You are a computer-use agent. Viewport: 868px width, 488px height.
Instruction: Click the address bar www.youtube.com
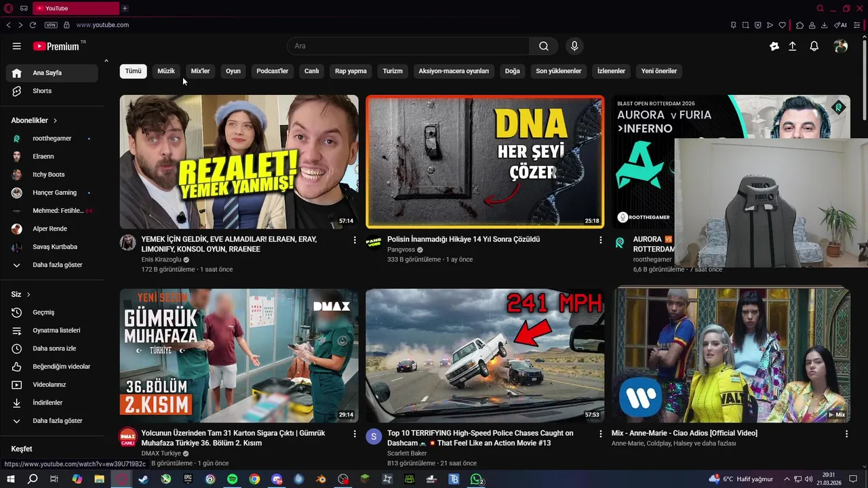click(x=102, y=25)
